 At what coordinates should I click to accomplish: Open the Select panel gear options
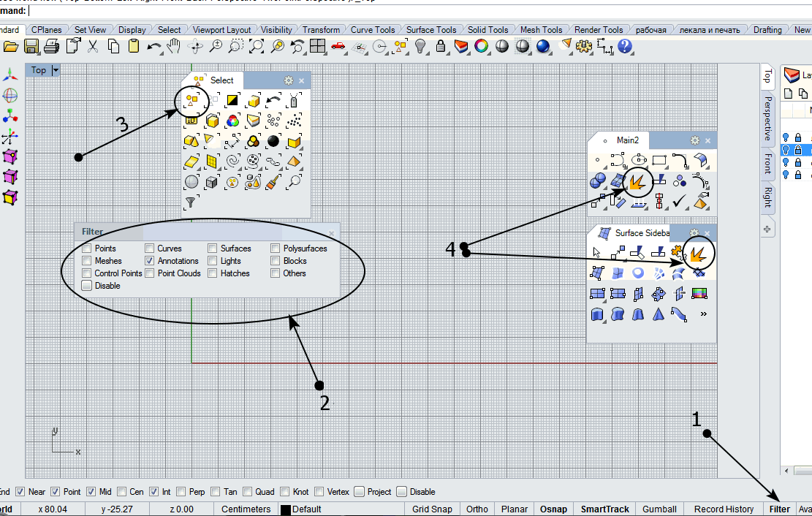pos(288,80)
